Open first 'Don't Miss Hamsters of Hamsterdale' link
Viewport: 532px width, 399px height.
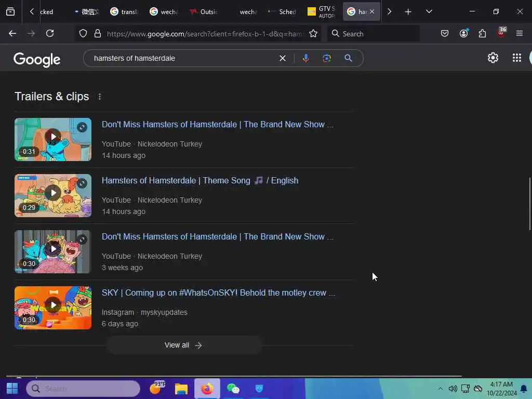218,125
